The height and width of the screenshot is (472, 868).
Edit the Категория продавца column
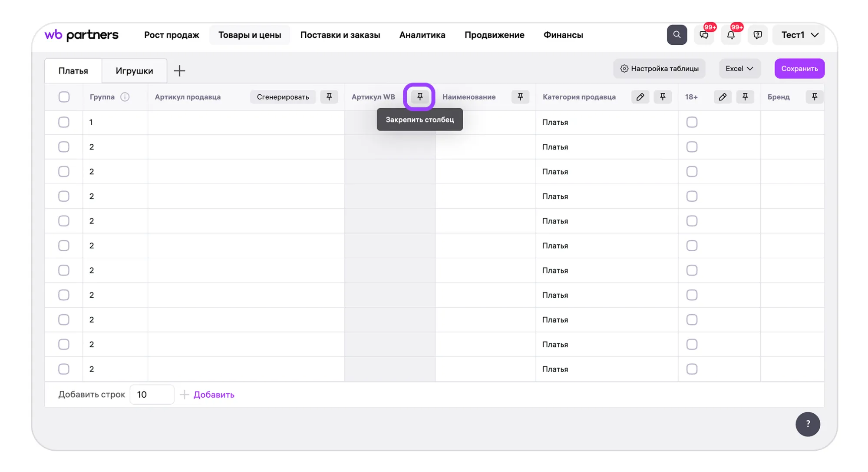[640, 96]
